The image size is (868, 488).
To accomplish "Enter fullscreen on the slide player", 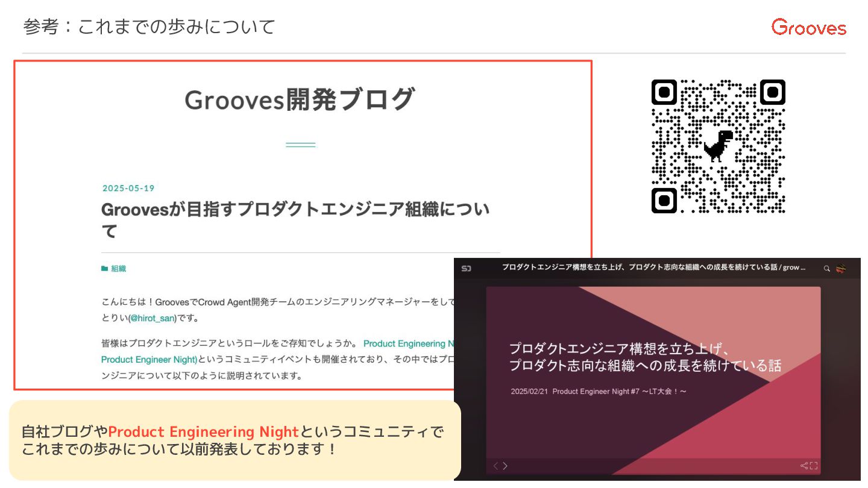I will pyautogui.click(x=814, y=466).
